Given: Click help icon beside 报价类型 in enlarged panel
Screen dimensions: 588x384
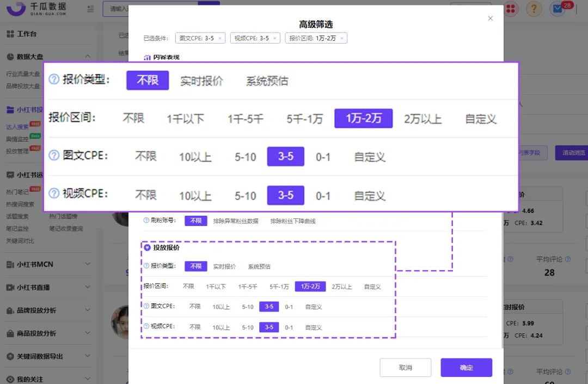Looking at the screenshot, I should click(54, 80).
